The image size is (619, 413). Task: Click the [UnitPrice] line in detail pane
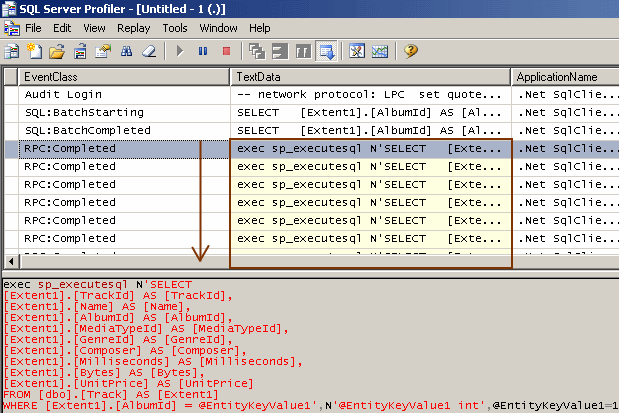(x=128, y=383)
